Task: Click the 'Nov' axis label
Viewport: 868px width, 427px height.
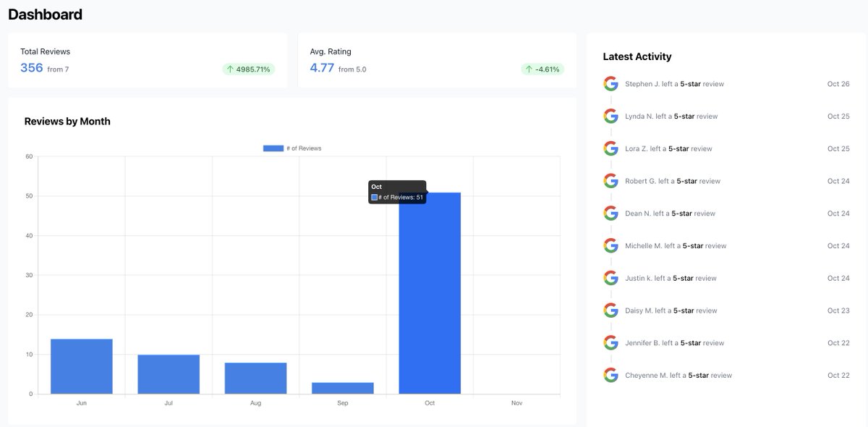Action: point(516,403)
